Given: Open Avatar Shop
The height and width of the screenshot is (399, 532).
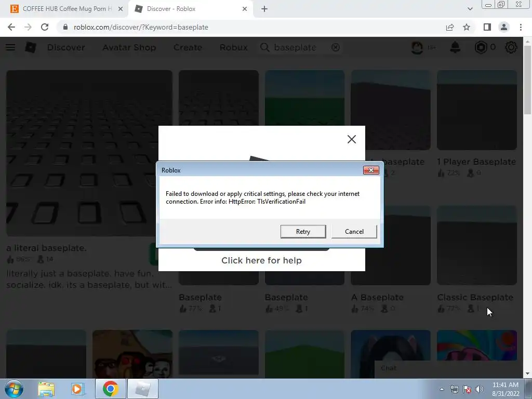Looking at the screenshot, I should point(129,47).
